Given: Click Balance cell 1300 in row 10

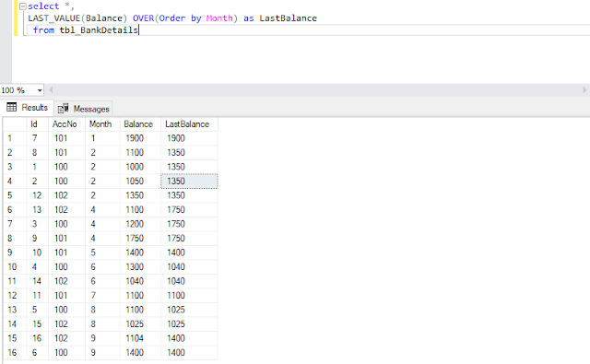Looking at the screenshot, I should (140, 267).
